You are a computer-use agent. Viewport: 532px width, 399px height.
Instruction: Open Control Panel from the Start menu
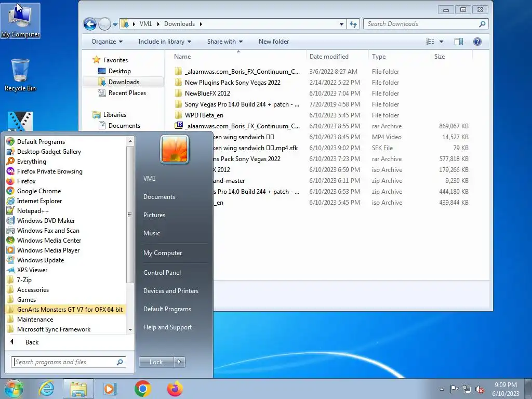pyautogui.click(x=162, y=272)
